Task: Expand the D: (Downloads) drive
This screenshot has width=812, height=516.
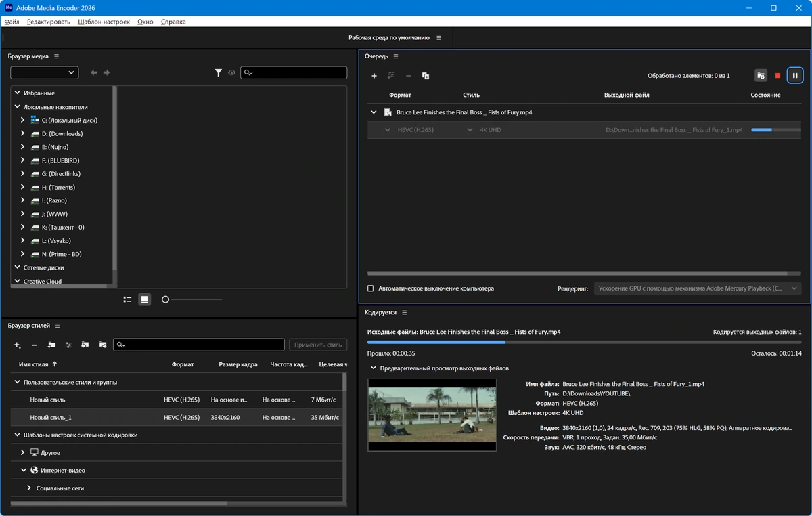Action: tap(22, 133)
